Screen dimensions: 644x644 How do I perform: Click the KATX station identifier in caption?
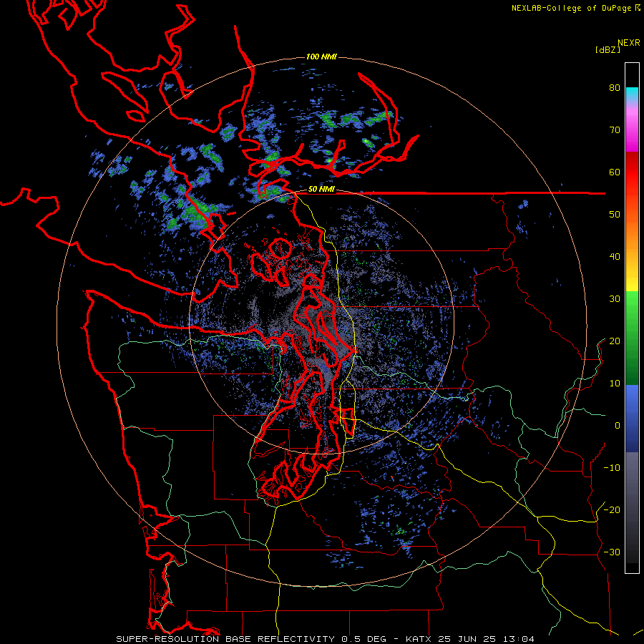point(419,639)
